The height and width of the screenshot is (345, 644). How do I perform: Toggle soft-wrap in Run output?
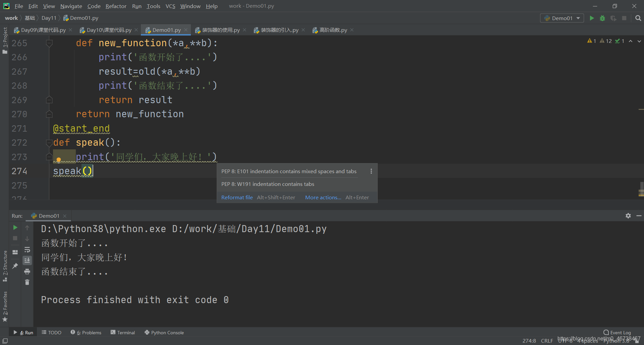tap(27, 250)
